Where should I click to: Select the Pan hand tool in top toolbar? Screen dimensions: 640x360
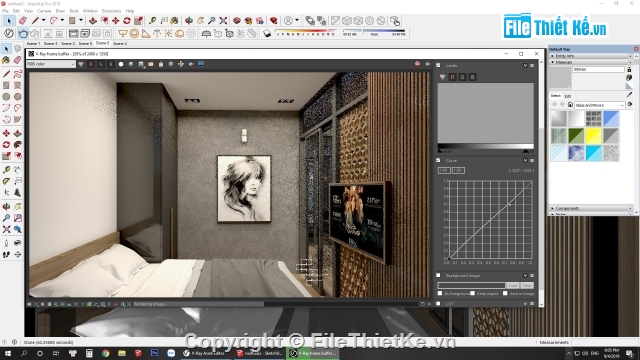coord(200,20)
